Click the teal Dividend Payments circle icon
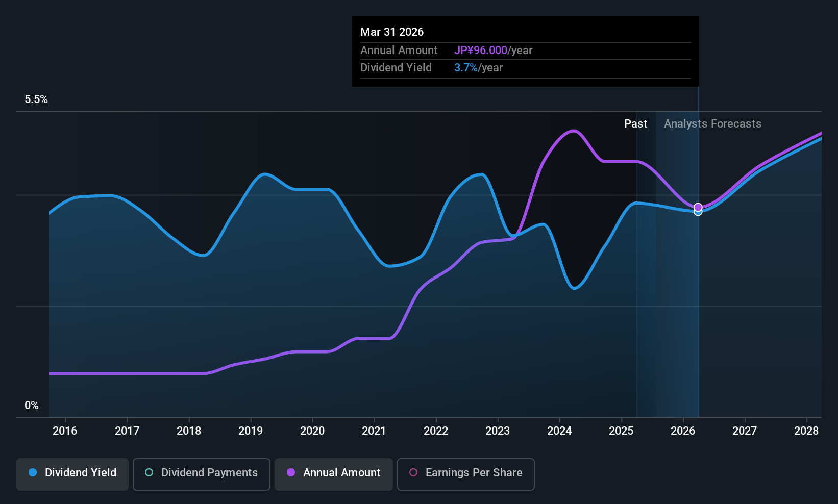The width and height of the screenshot is (838, 504). (x=149, y=472)
